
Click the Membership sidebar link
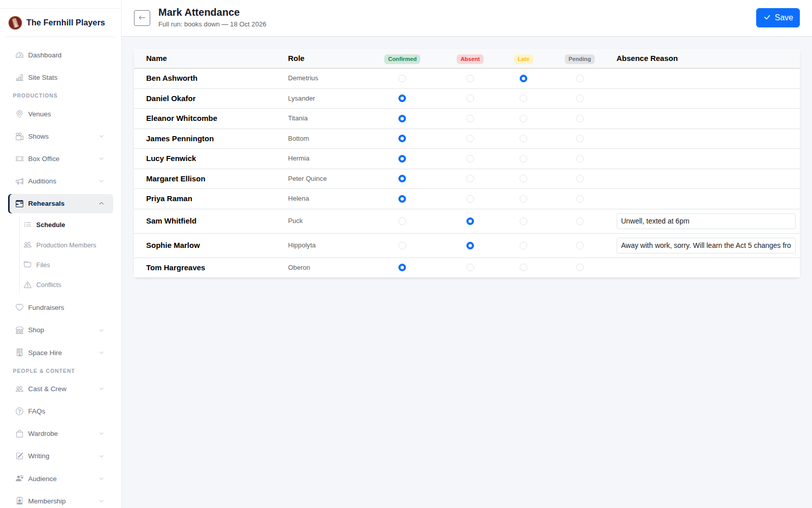(x=60, y=501)
